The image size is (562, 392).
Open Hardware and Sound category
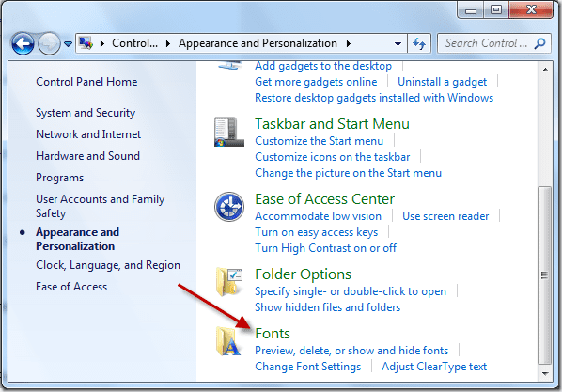pos(87,156)
